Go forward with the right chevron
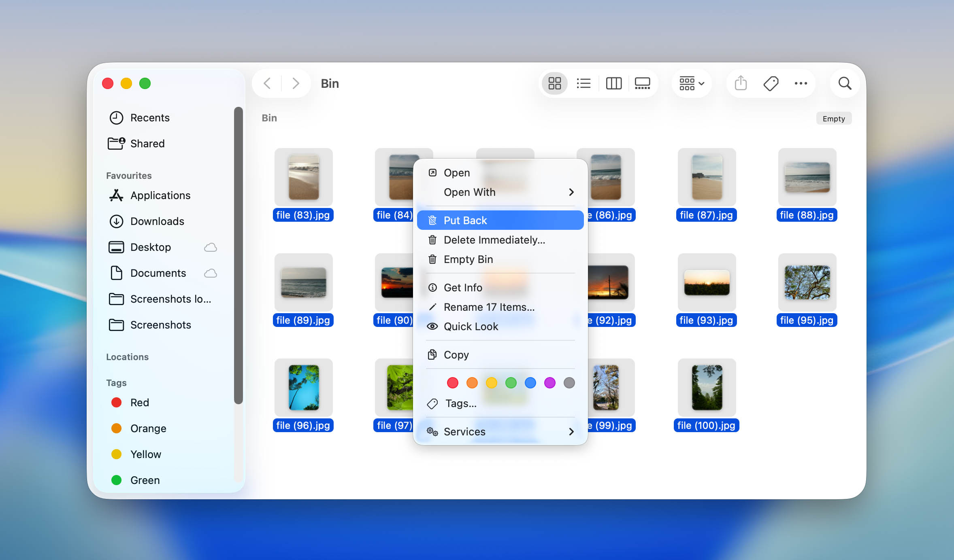954x560 pixels. (x=296, y=84)
